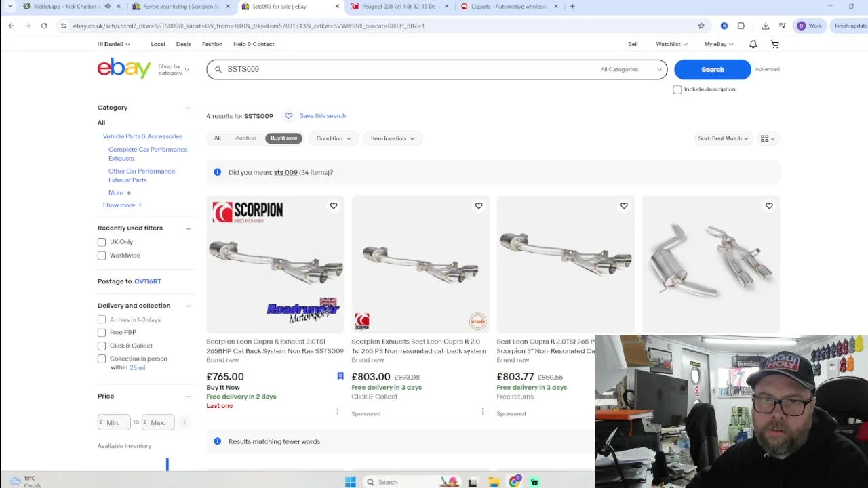Collapse the Price filter section
Image resolution: width=868 pixels, height=488 pixels.
tap(189, 396)
